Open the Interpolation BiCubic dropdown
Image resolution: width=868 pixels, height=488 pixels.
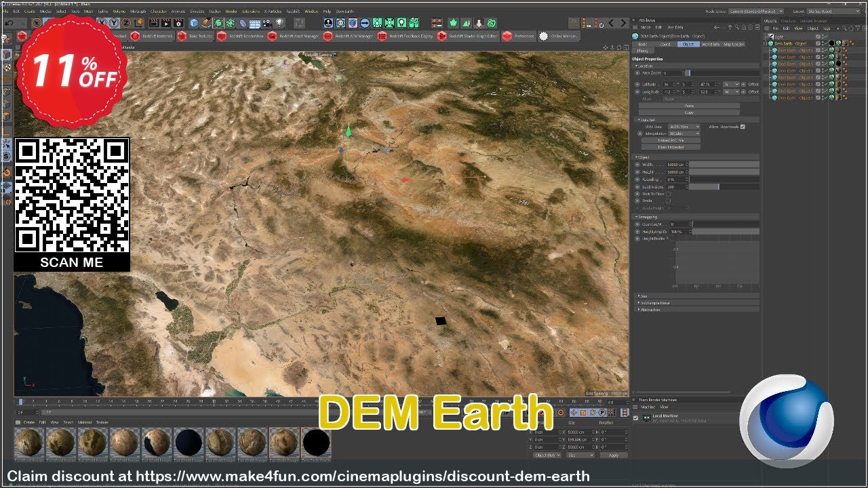684,134
